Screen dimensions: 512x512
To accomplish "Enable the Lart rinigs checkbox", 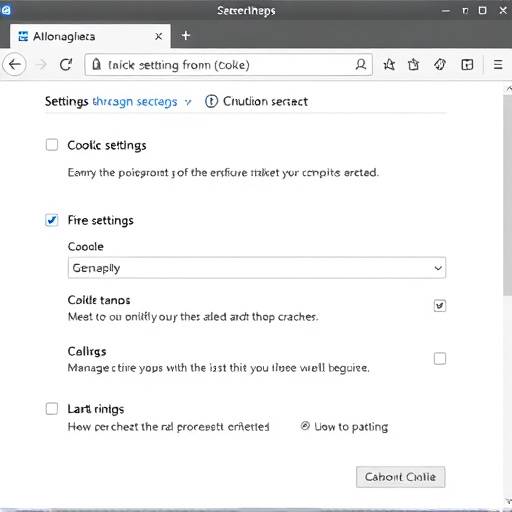I will point(52,408).
